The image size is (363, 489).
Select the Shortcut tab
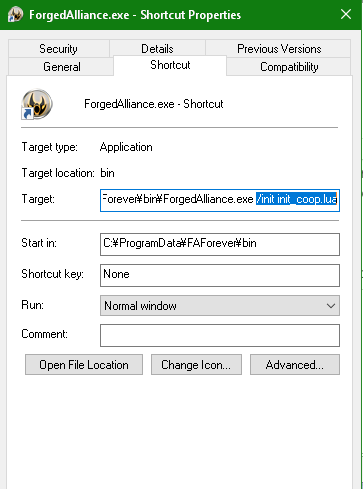[x=170, y=65]
